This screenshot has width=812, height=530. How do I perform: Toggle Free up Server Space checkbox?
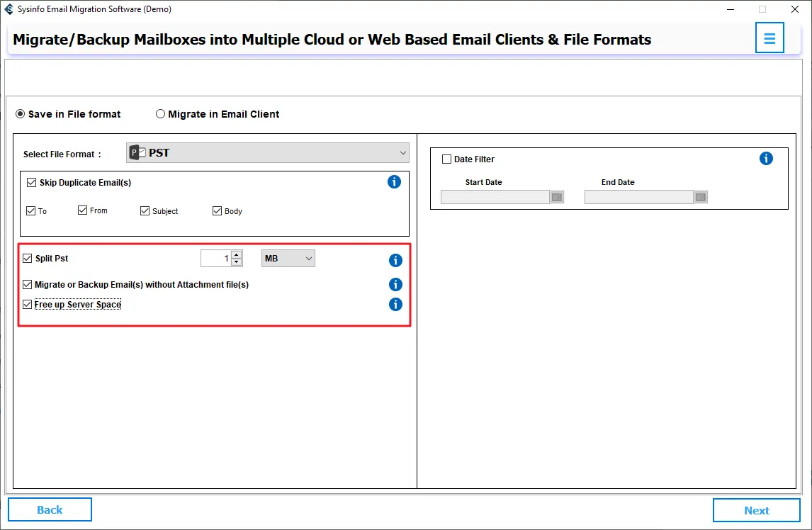(x=28, y=305)
